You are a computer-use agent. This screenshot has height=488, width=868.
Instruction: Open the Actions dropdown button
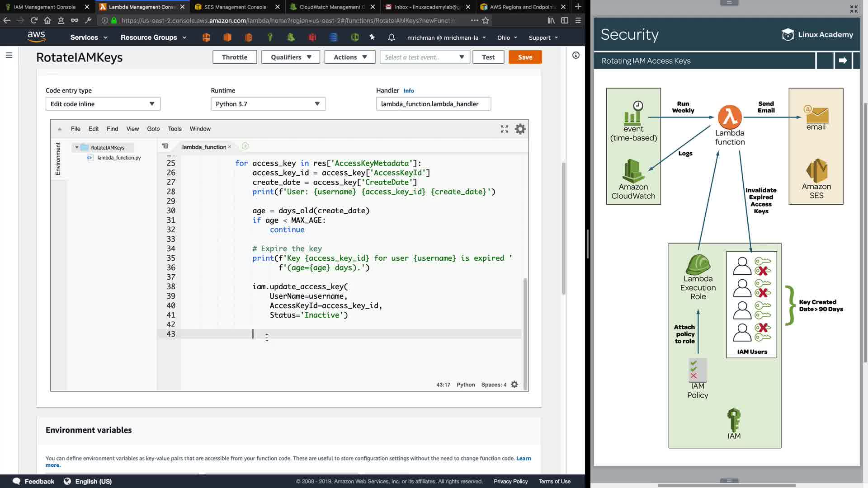(x=350, y=57)
